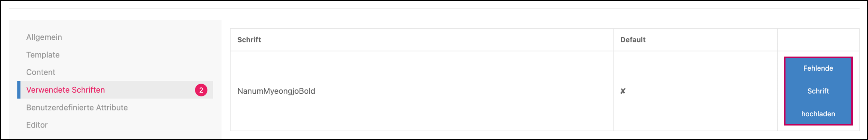Open Benutzerdefinierte Attribute settings
The height and width of the screenshot is (140, 868).
[77, 108]
